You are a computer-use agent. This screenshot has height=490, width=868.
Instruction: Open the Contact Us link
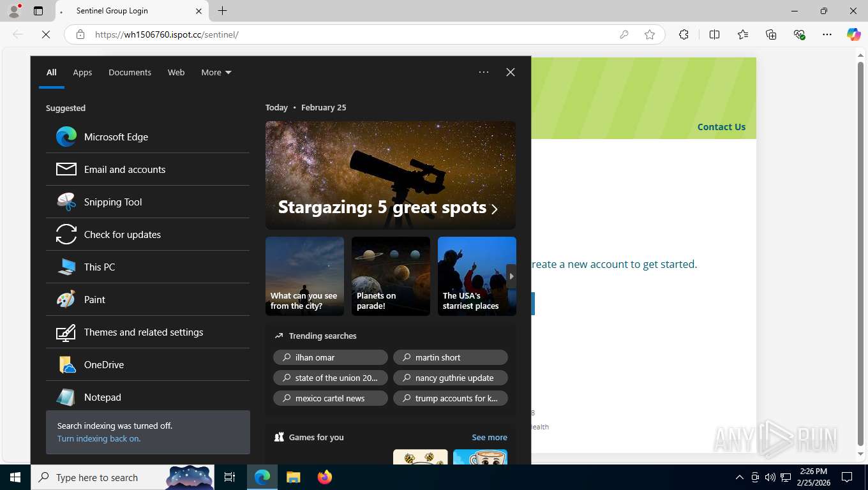click(x=721, y=126)
